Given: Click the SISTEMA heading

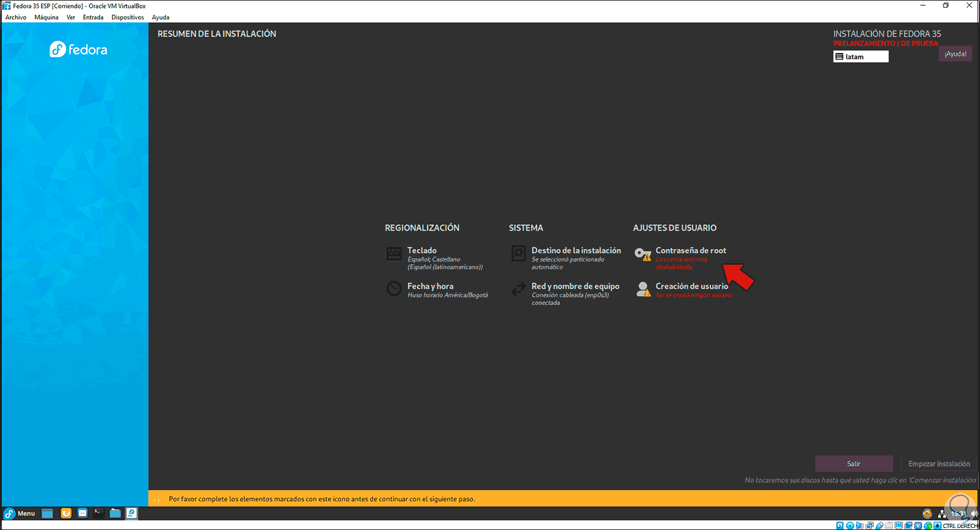Looking at the screenshot, I should pyautogui.click(x=526, y=228).
